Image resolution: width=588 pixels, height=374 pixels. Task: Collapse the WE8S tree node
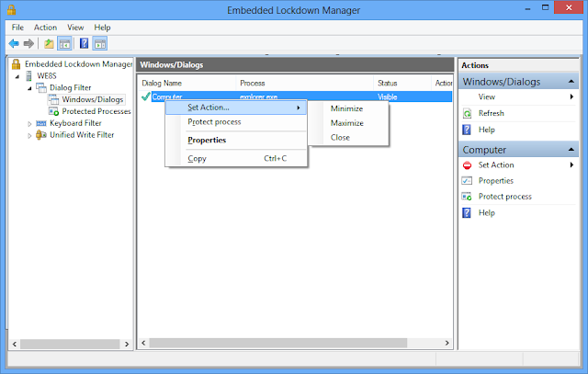pos(17,76)
